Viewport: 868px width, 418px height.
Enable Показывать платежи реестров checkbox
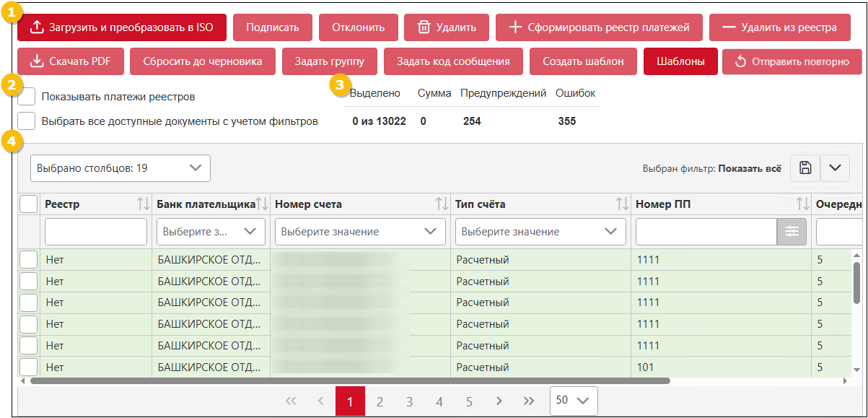(27, 96)
